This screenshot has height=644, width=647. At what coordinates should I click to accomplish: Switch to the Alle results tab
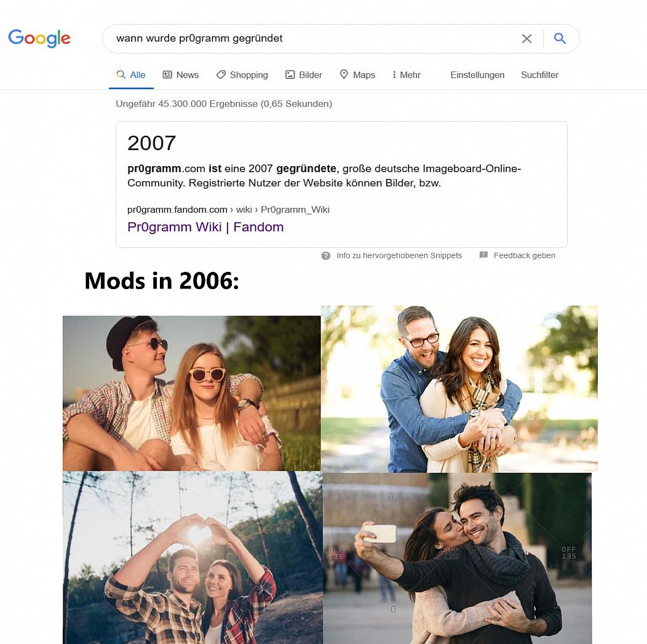[x=131, y=74]
